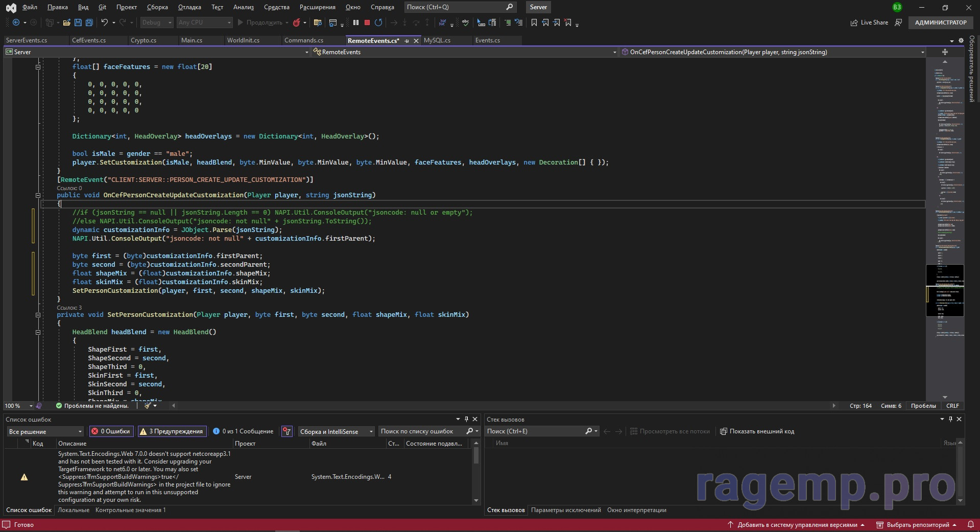This screenshot has width=980, height=532.
Task: Restart debugging with the circular arrow icon
Action: (x=378, y=22)
